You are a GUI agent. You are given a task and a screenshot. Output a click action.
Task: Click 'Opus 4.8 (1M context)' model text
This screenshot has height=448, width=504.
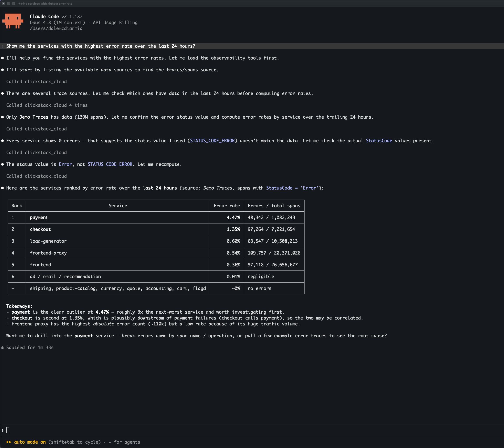(x=58, y=23)
